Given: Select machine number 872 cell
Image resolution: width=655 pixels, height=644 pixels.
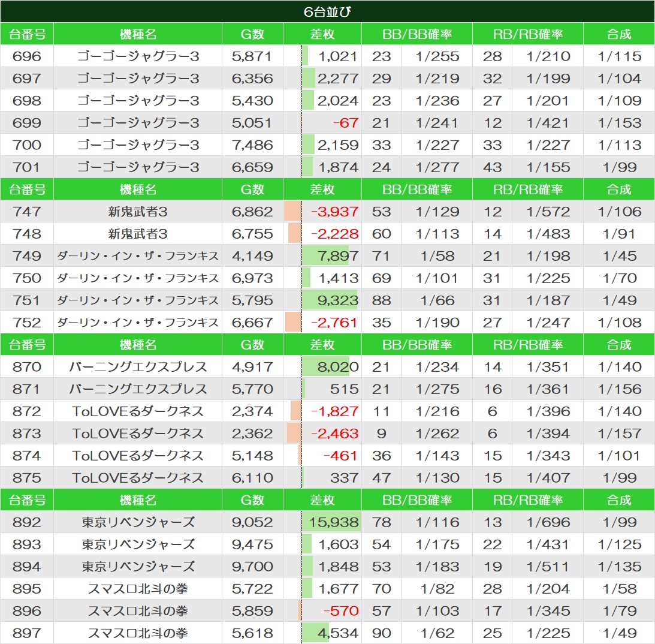Looking at the screenshot, I should click(27, 411).
